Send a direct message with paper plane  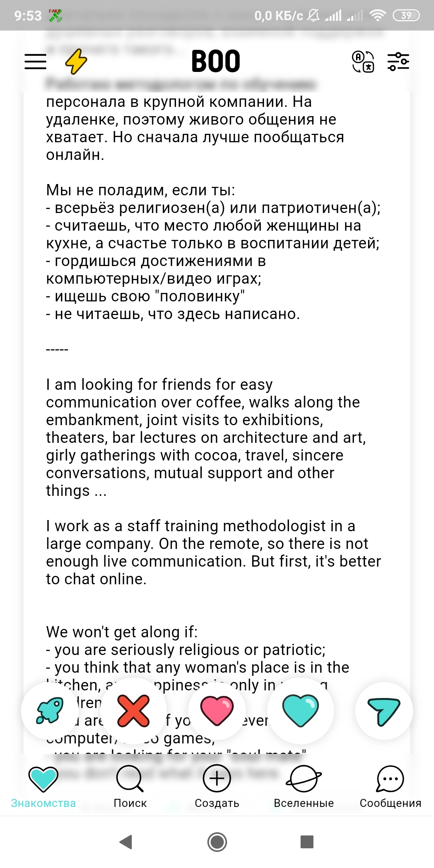(x=384, y=710)
